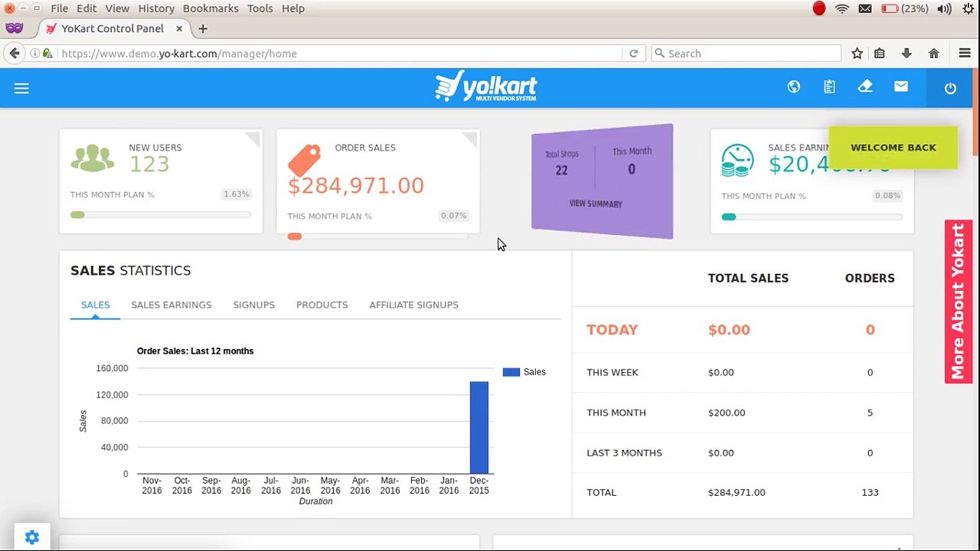Click This Month sales value $200.00
The height and width of the screenshot is (551, 980).
click(x=727, y=412)
